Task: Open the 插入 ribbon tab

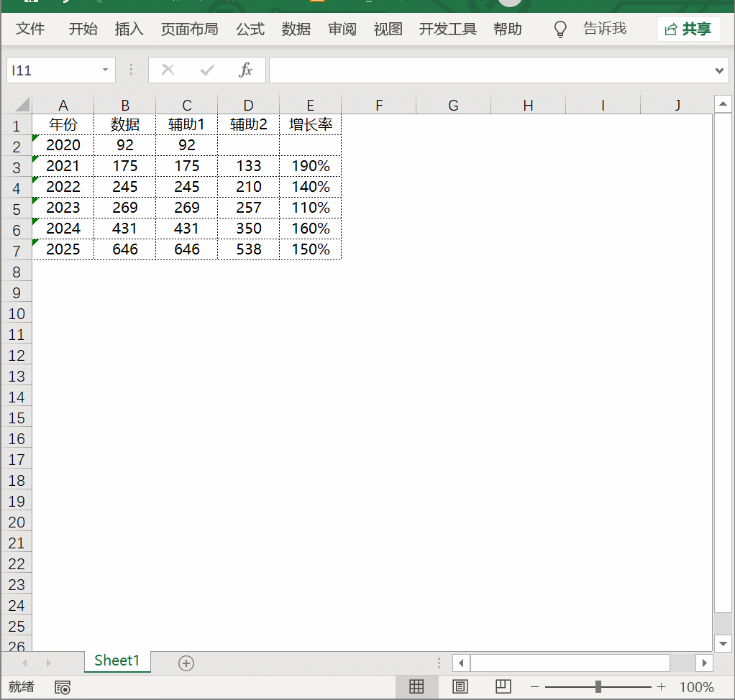Action: point(129,29)
